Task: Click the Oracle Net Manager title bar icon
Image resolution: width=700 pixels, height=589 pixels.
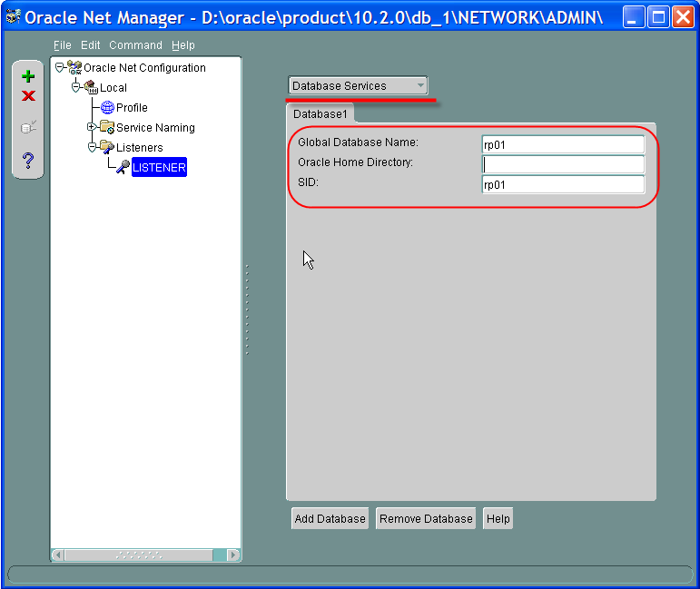Action: tap(13, 17)
